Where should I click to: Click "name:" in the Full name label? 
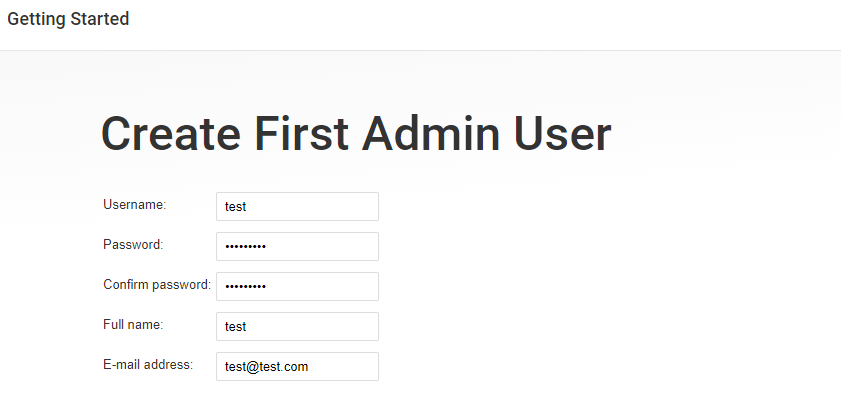pos(146,325)
